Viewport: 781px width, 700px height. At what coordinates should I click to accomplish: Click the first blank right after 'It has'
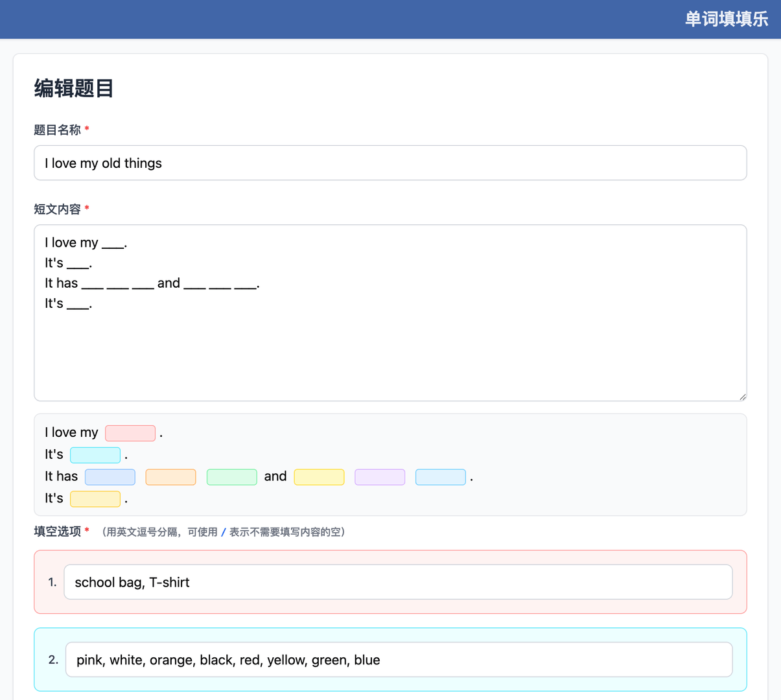pos(110,477)
